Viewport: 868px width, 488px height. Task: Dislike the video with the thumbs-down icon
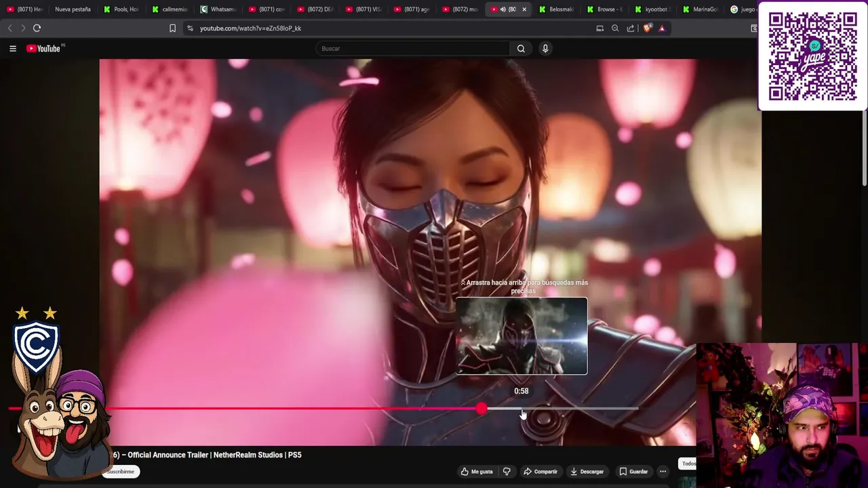(x=507, y=471)
